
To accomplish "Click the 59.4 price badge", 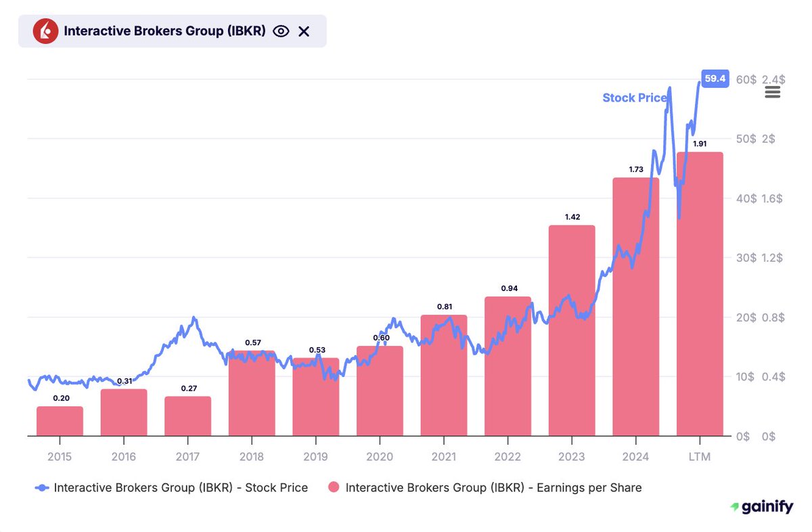I will (715, 79).
